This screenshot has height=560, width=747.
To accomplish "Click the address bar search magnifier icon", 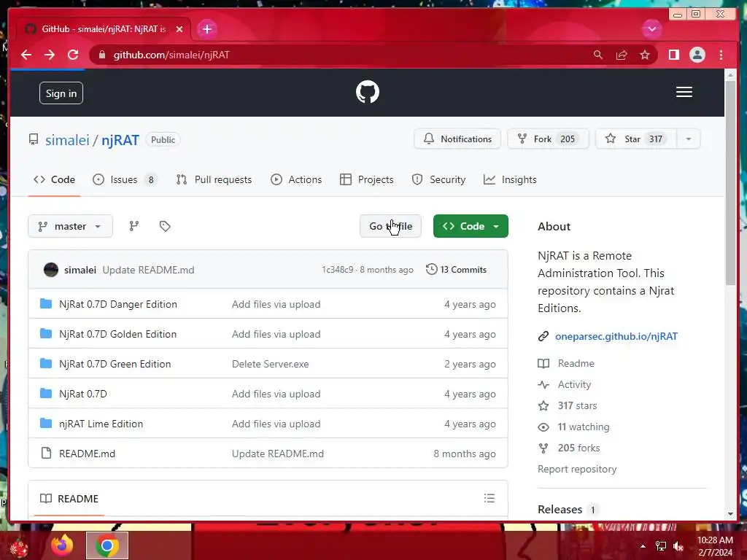I will click(598, 55).
